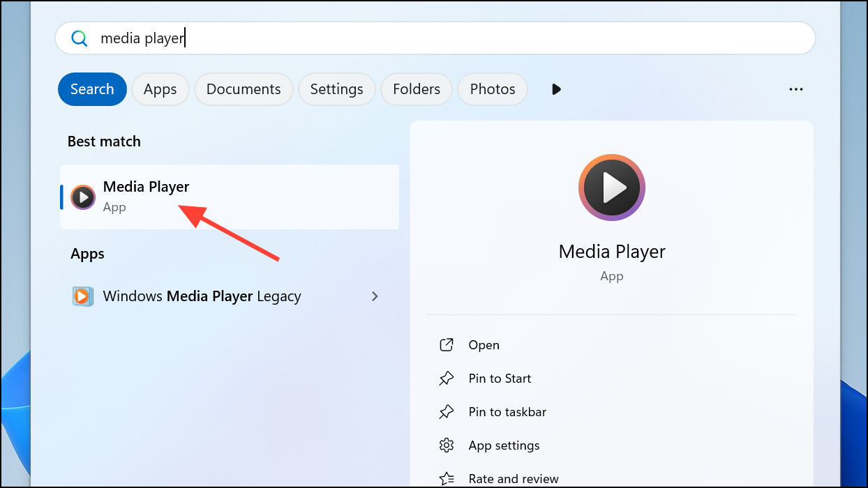Open the three-dot options menu

795,89
